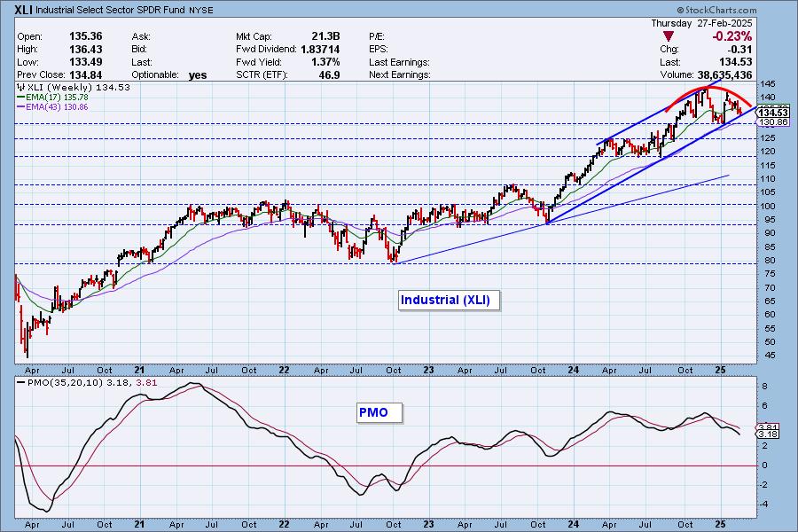Click the SCTR (ETF) value 46.9

pos(329,74)
